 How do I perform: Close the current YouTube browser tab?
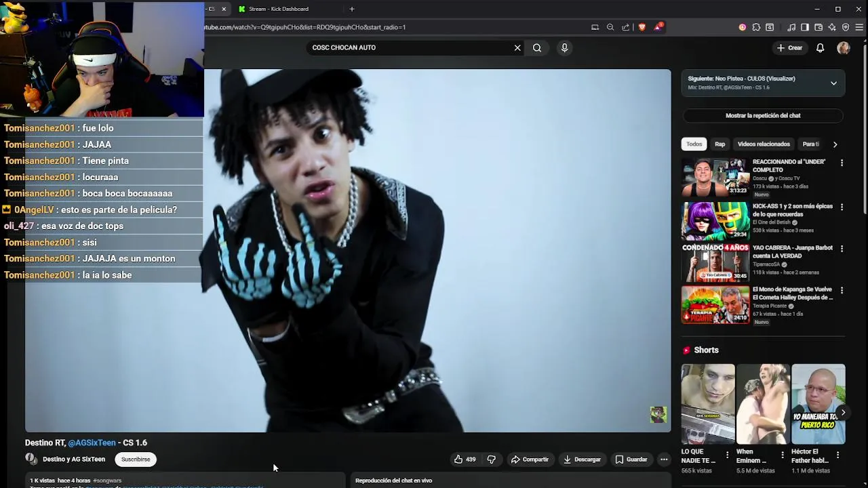click(x=224, y=9)
